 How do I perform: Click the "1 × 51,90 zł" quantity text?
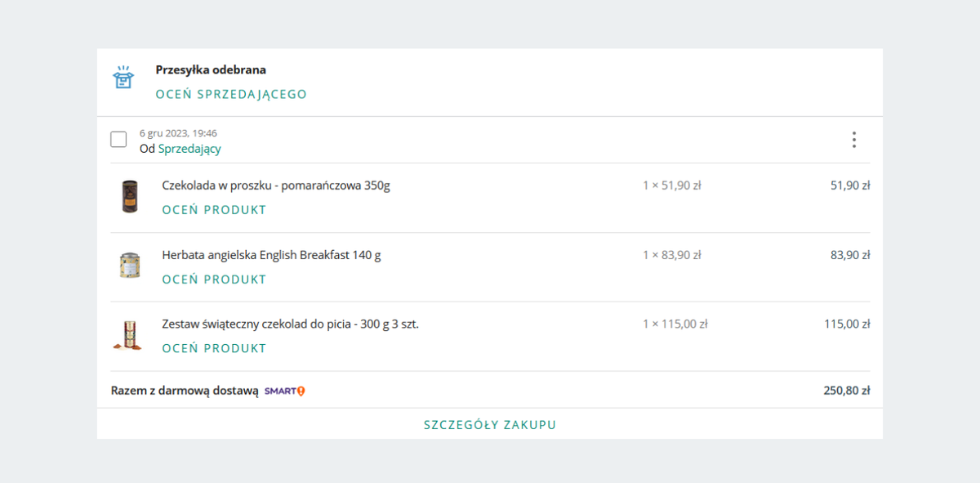tap(671, 186)
